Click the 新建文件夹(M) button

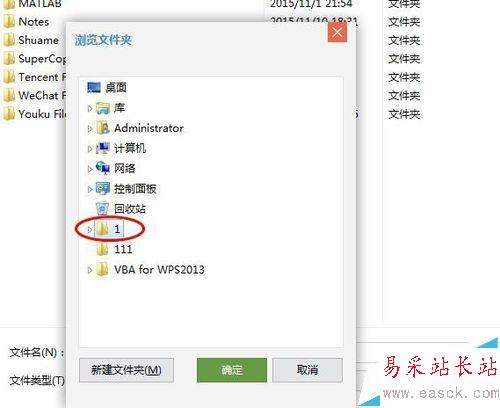126,370
